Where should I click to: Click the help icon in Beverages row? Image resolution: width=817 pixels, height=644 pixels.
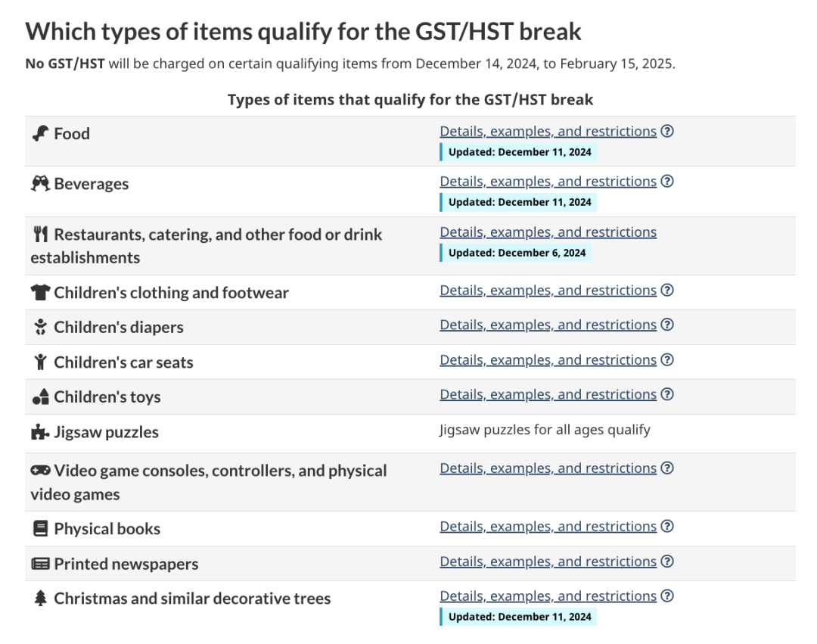coord(667,182)
